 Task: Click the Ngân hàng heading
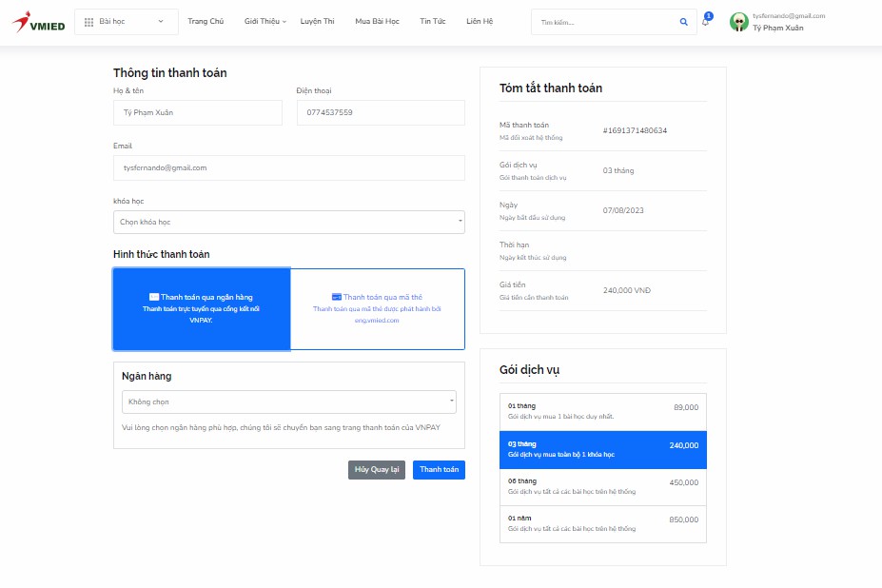(x=147, y=376)
